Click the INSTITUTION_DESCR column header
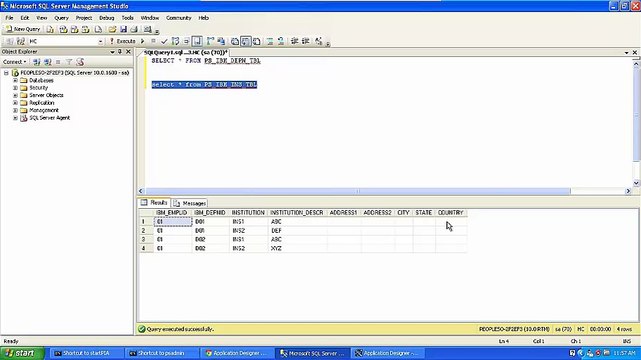This screenshot has width=641, height=360. tap(297, 213)
